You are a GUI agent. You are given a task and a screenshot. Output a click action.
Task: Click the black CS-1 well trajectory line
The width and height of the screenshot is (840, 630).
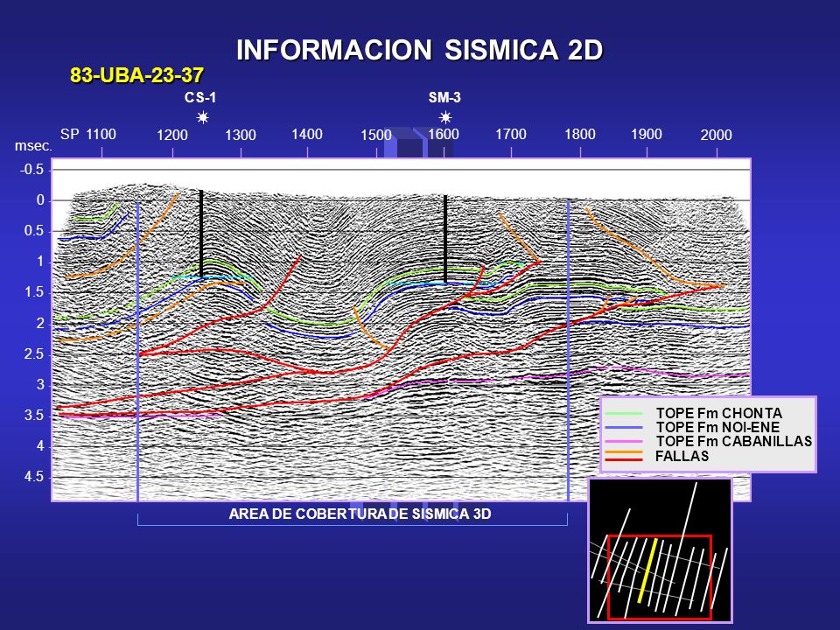pos(201,234)
